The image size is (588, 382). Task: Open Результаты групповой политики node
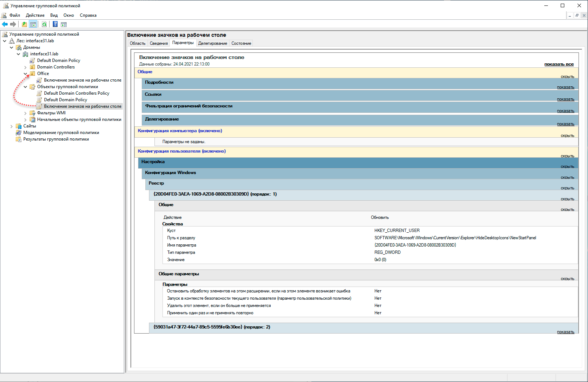pyautogui.click(x=56, y=139)
